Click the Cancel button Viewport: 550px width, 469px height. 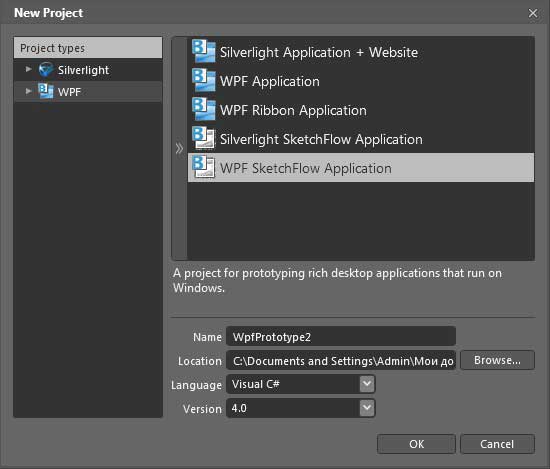(497, 444)
